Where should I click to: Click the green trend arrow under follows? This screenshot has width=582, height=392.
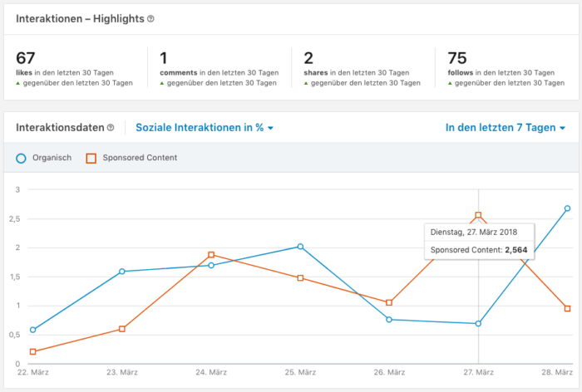pos(450,83)
